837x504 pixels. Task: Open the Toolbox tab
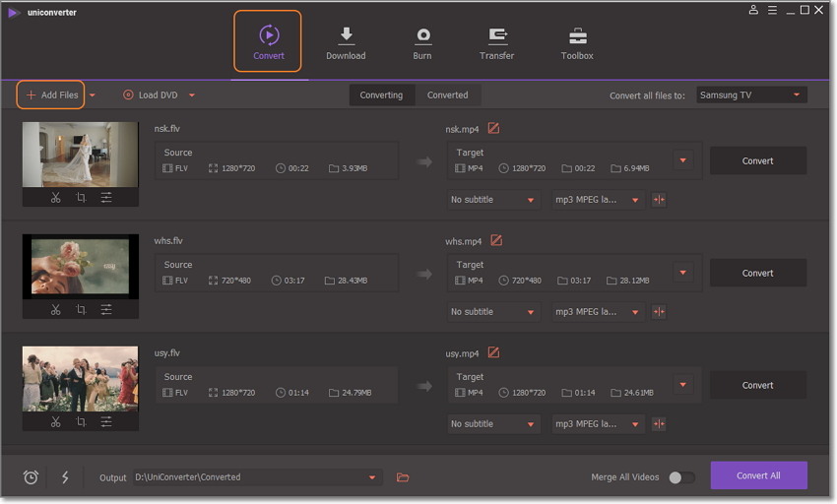point(577,42)
